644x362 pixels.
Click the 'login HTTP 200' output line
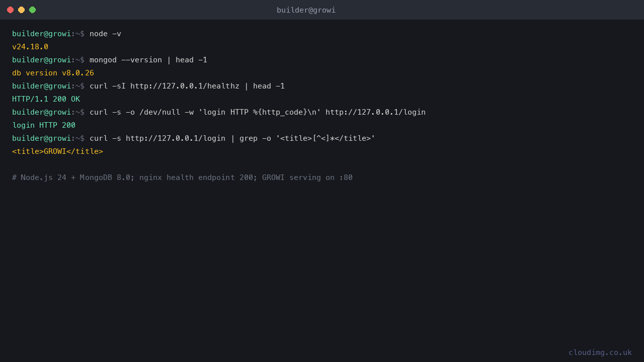44,125
